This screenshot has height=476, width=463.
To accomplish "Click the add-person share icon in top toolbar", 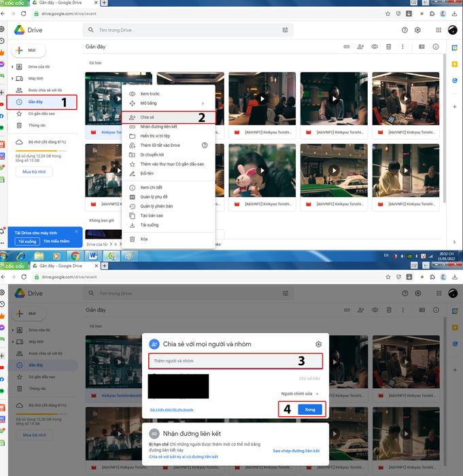I will tap(360, 47).
